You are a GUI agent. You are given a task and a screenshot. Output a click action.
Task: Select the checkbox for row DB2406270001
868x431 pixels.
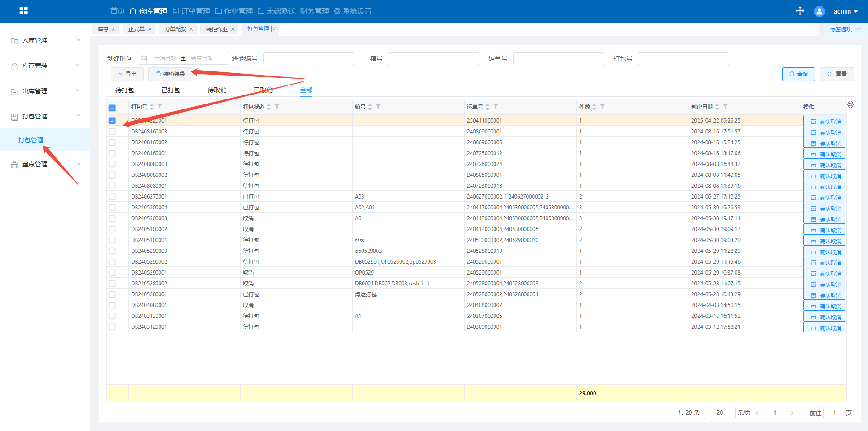(x=112, y=197)
